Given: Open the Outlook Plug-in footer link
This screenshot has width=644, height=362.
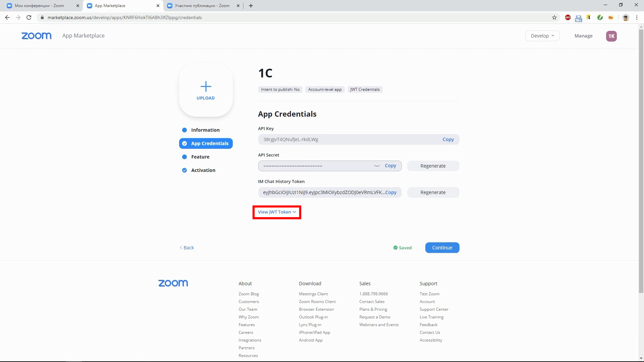Looking at the screenshot, I should [313, 317].
